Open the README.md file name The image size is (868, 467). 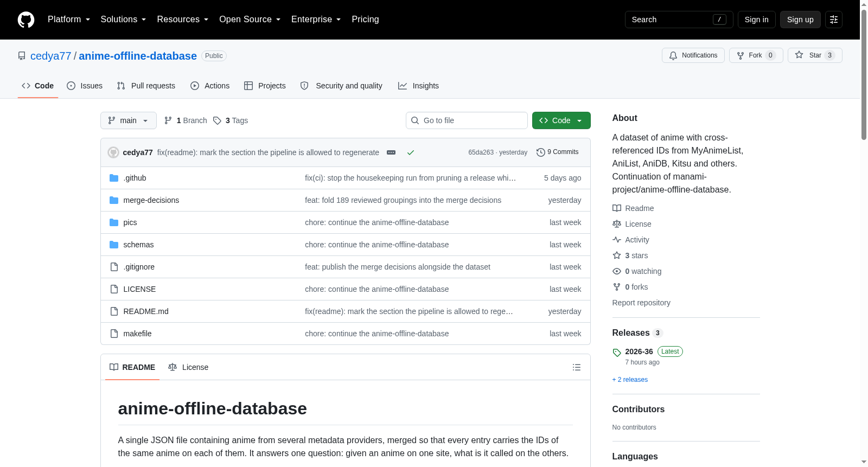point(146,311)
